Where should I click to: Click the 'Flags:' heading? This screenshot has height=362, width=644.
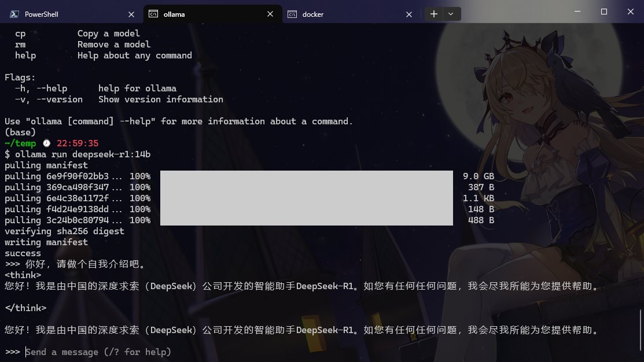point(20,77)
